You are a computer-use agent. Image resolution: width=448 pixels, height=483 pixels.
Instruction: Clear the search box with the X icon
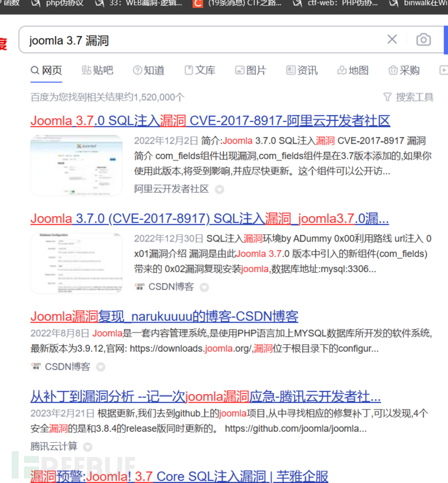click(392, 40)
